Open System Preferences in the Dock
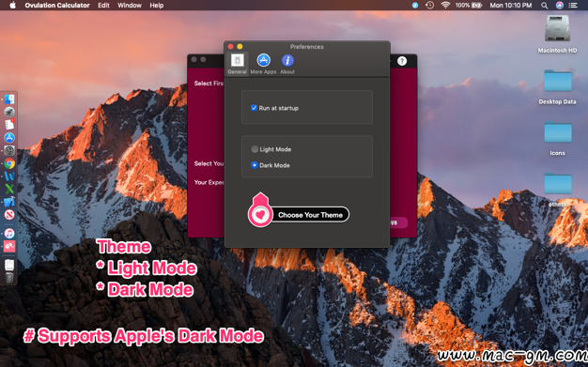The height and width of the screenshot is (367, 588). point(9,150)
